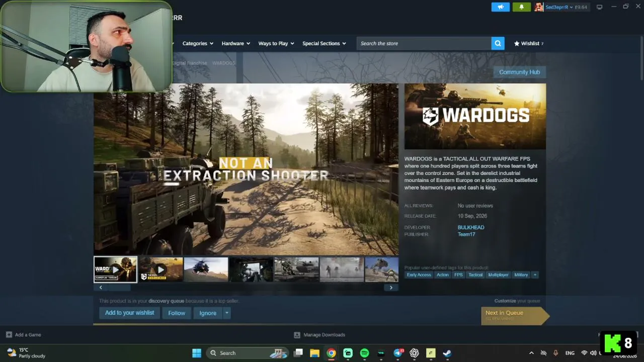Open Task View on the taskbar

tap(298, 353)
